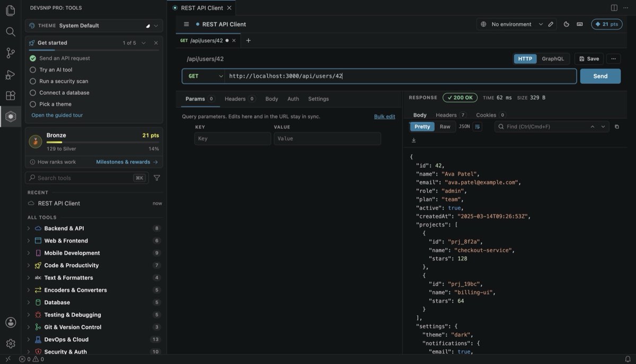The image size is (636, 364).
Task: Open the Manage gear icon in the activity bar
Action: click(x=10, y=343)
